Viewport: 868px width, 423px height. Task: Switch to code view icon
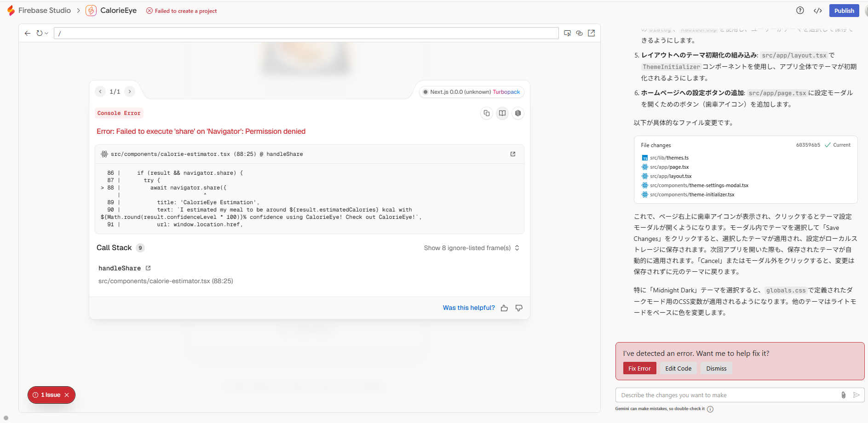coord(817,11)
